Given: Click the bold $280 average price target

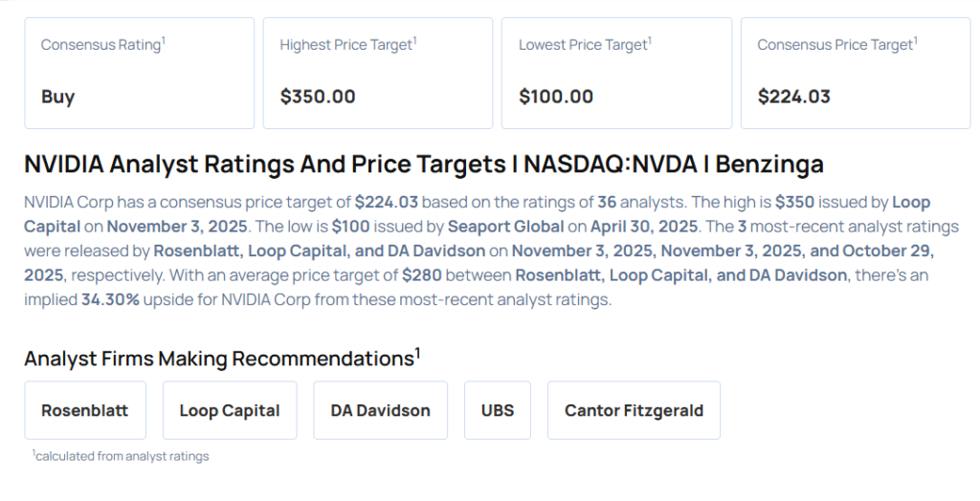Looking at the screenshot, I should (420, 275).
